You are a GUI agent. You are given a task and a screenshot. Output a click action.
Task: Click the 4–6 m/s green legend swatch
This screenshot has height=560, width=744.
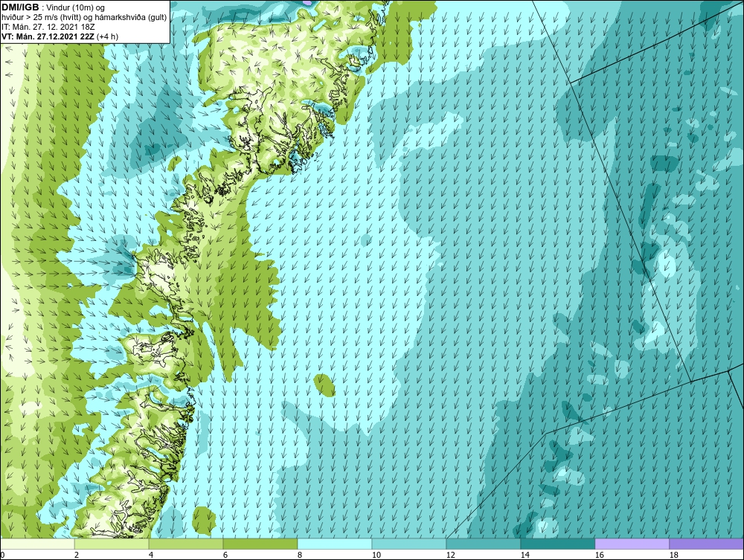(186, 544)
